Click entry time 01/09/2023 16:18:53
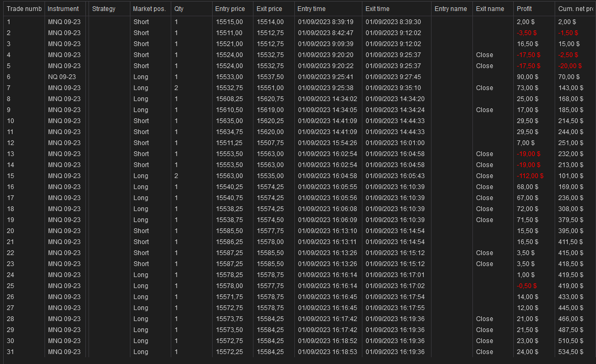Image resolution: width=596 pixels, height=364 pixels. coord(327,352)
